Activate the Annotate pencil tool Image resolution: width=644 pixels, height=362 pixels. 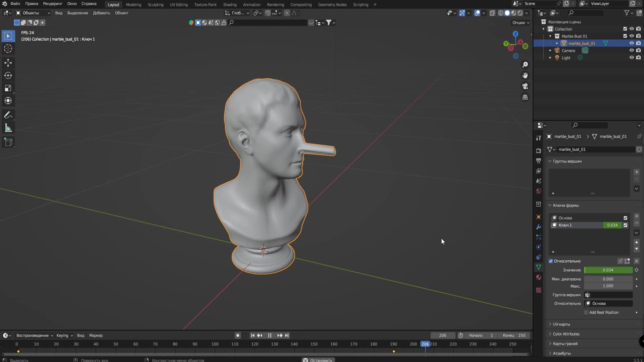tap(8, 115)
